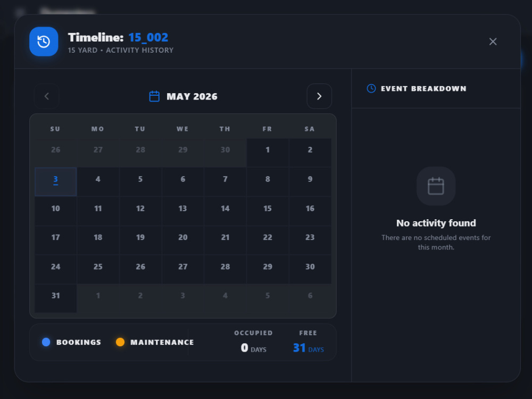The image size is (532, 399).
Task: Pick day 14 in the calendar
Action: coord(225,211)
